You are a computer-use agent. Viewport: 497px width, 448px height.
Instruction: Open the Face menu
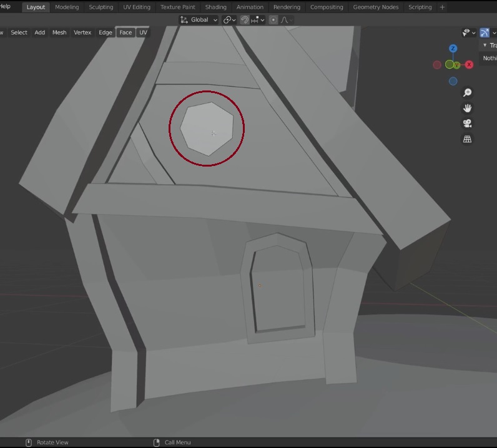tap(125, 32)
